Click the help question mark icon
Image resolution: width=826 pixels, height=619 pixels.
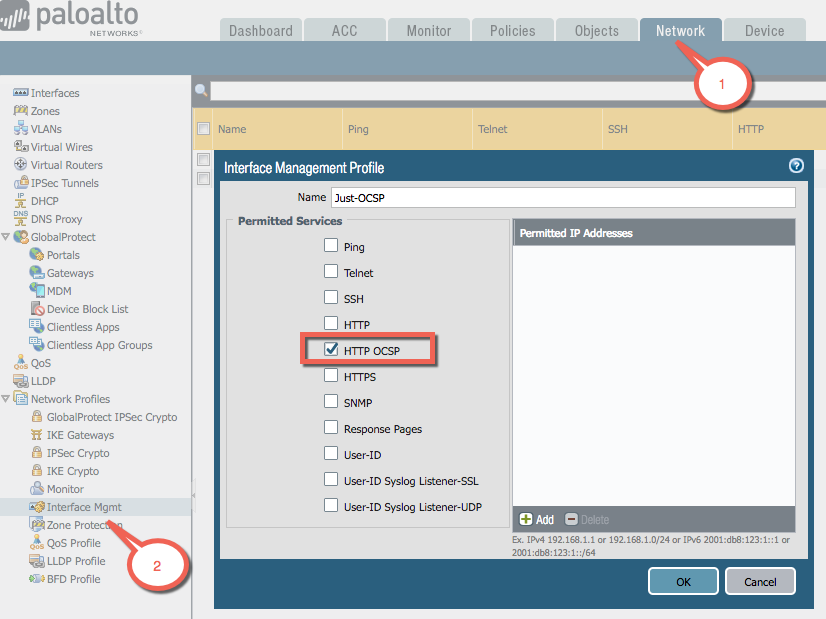796,166
